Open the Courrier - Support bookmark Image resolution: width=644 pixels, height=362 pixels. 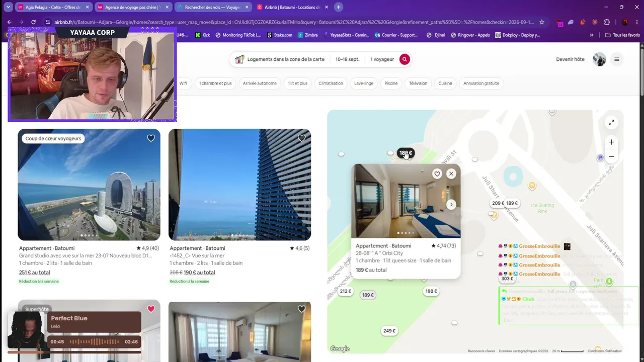pos(396,35)
